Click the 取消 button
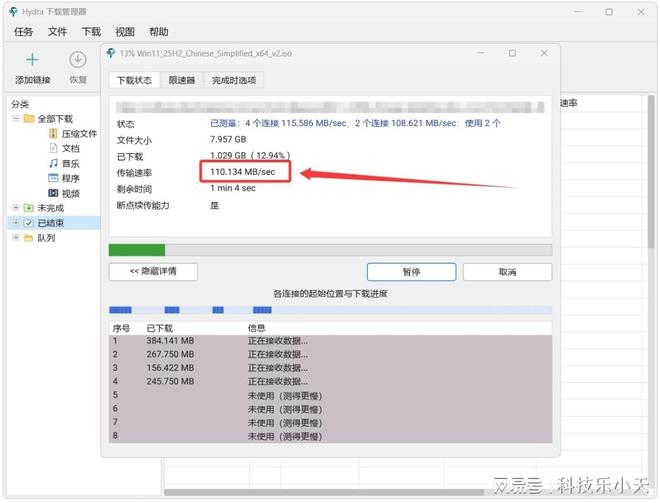Image resolution: width=660 pixels, height=503 pixels. 507,272
